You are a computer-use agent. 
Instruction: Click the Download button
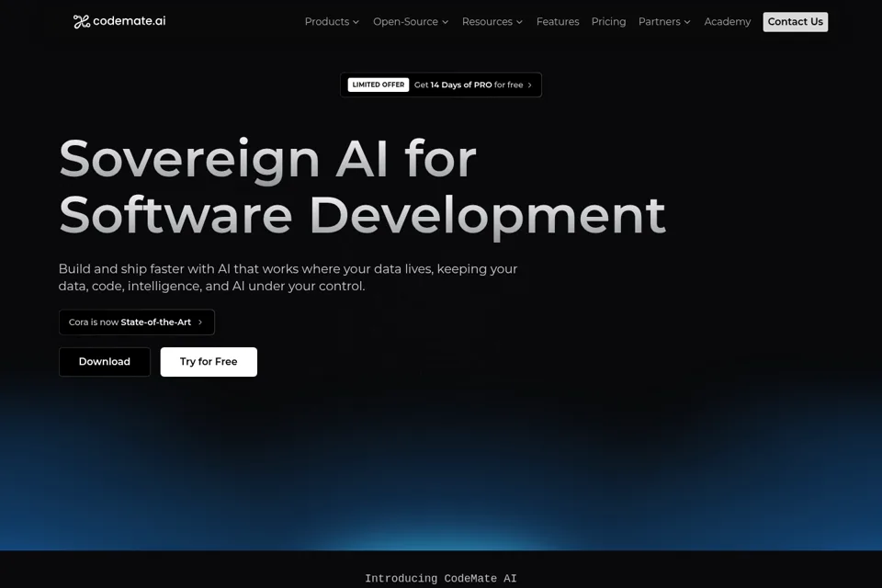[x=105, y=362]
